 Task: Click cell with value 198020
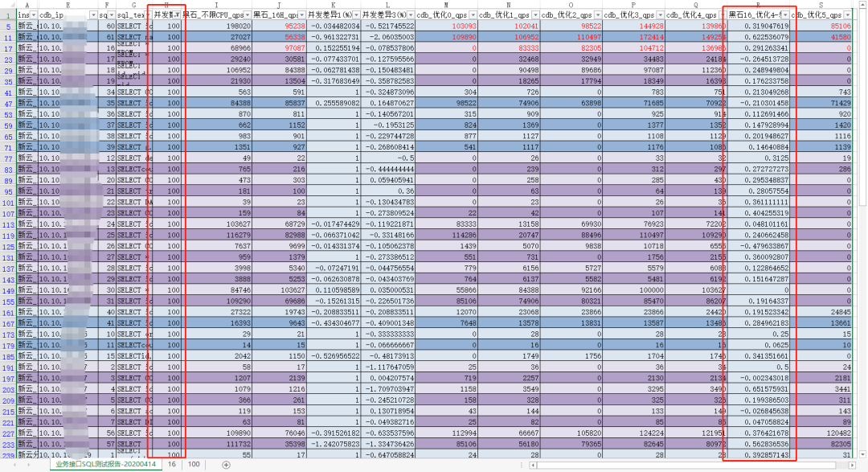[x=216, y=26]
